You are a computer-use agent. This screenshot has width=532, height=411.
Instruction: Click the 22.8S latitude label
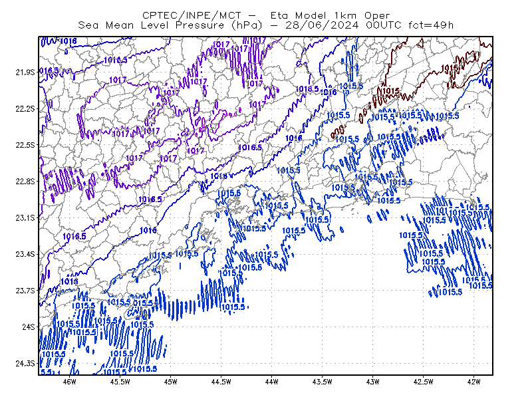pos(25,182)
